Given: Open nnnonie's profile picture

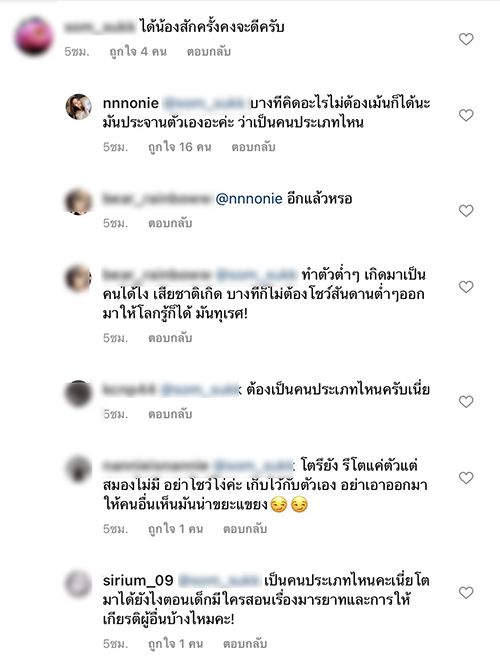Looking at the screenshot, I should [x=78, y=107].
